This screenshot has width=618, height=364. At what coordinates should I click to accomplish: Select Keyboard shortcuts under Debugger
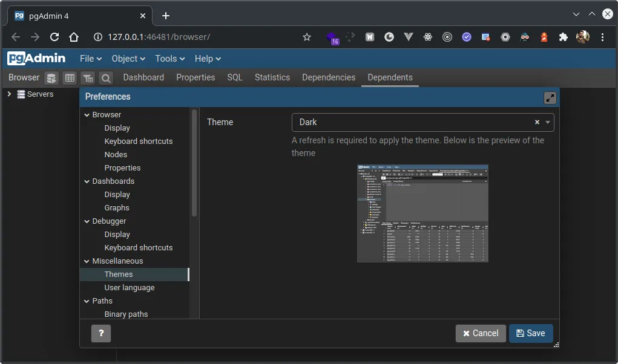point(139,248)
